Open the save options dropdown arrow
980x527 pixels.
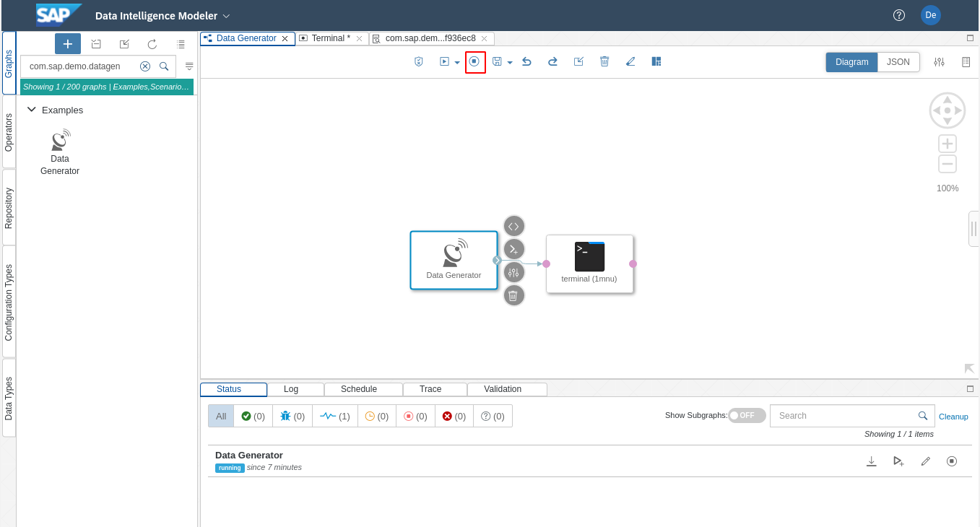(510, 63)
